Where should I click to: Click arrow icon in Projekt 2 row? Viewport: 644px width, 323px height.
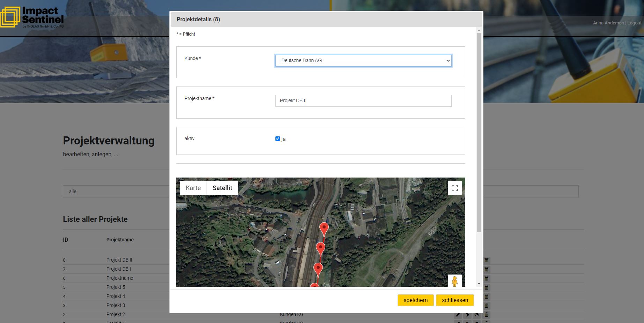[x=467, y=315]
